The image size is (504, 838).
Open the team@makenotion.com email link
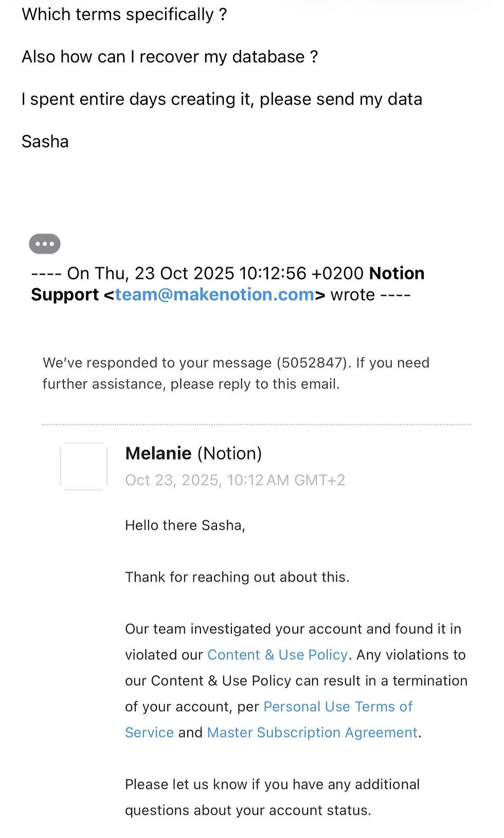point(214,295)
